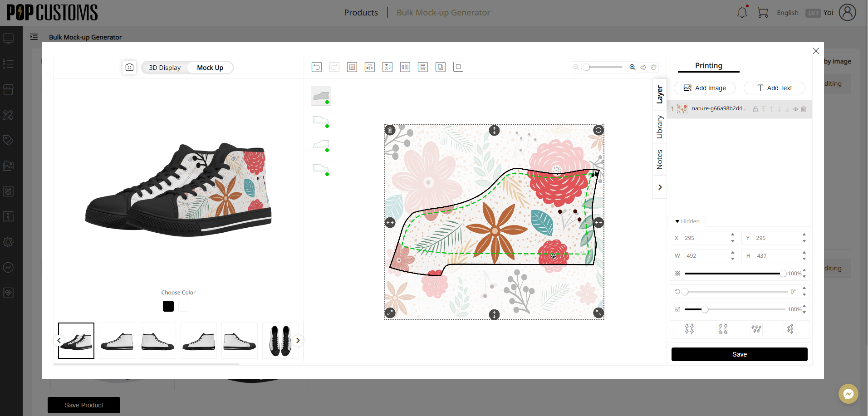Click the Add Image button
The width and height of the screenshot is (868, 416).
[x=705, y=88]
